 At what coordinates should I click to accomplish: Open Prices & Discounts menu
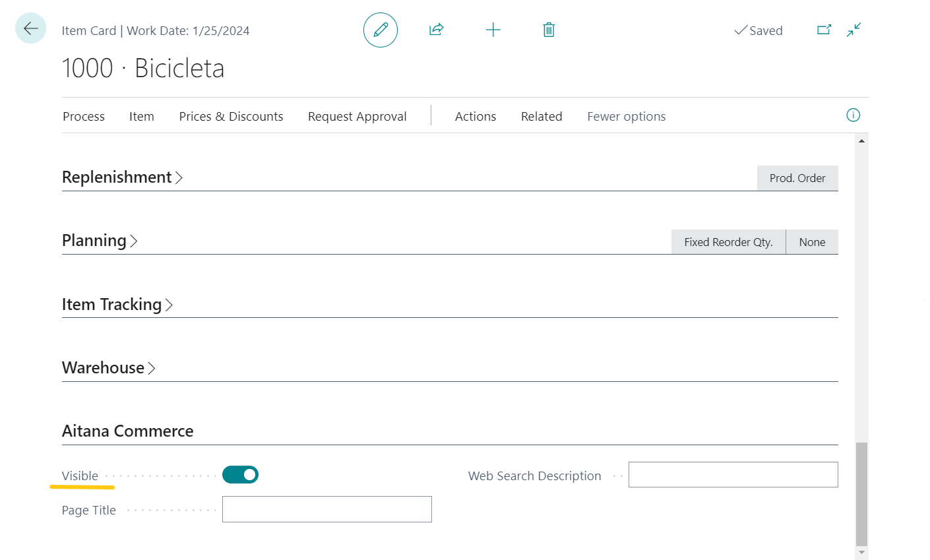[231, 117]
